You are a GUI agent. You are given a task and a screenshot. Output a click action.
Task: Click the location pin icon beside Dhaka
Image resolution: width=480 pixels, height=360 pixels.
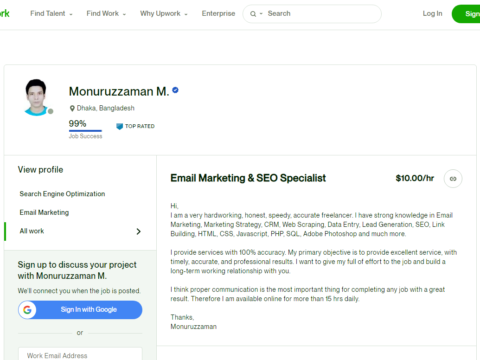[x=72, y=108]
